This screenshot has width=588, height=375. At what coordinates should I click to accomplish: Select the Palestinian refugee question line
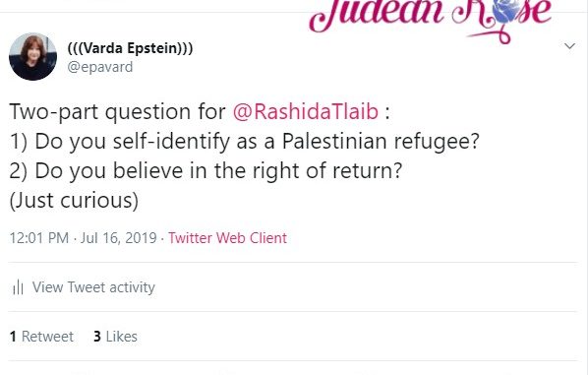245,142
